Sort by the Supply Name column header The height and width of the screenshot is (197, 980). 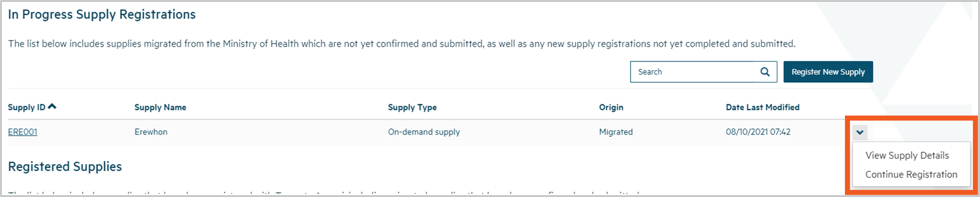(x=160, y=108)
